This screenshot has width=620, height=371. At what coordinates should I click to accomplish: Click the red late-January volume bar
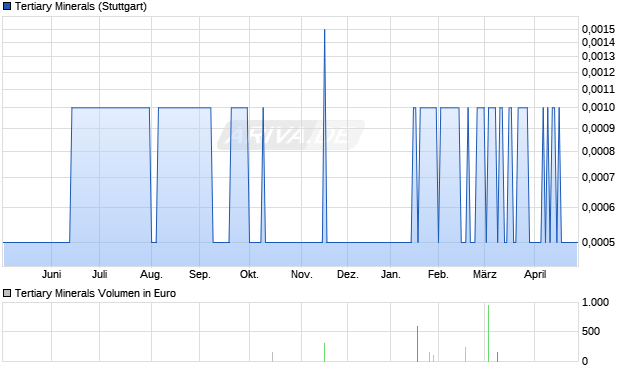pos(418,344)
